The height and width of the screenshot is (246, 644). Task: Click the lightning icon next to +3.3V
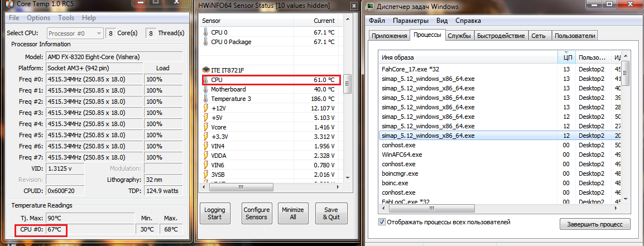click(206, 136)
